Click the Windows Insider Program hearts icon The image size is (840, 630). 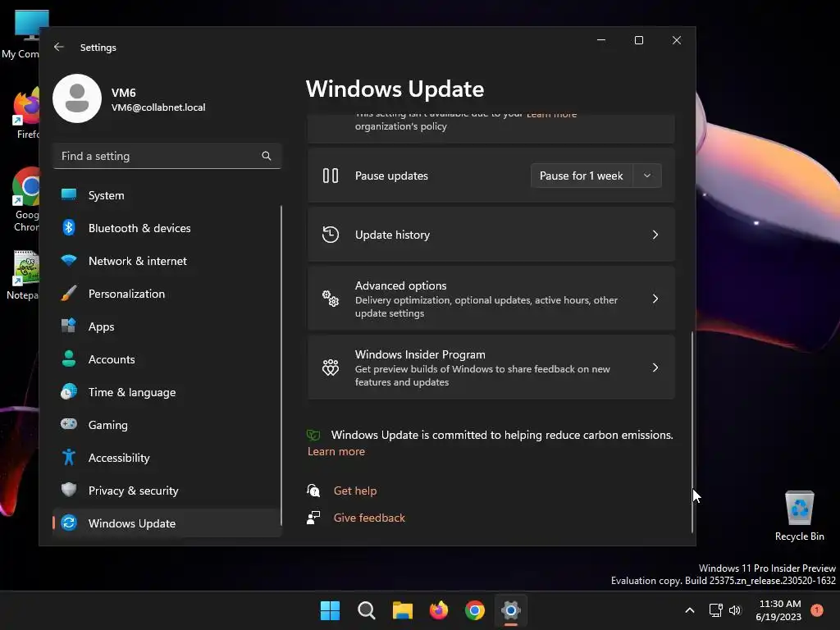[331, 367]
